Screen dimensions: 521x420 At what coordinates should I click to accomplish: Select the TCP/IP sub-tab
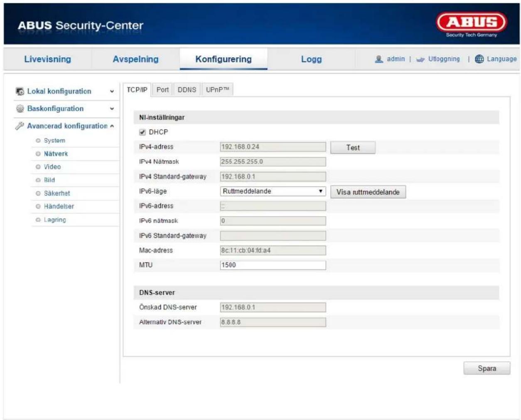[x=137, y=90]
